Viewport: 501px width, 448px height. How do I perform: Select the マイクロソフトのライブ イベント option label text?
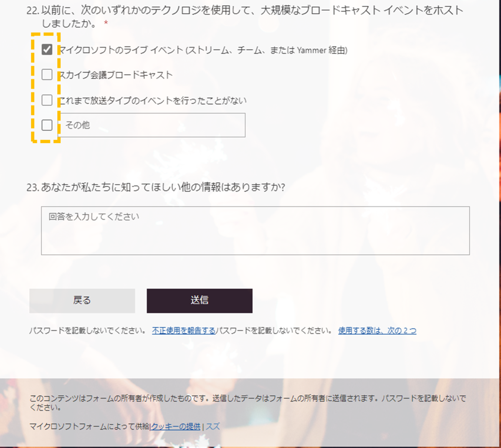[x=203, y=50]
